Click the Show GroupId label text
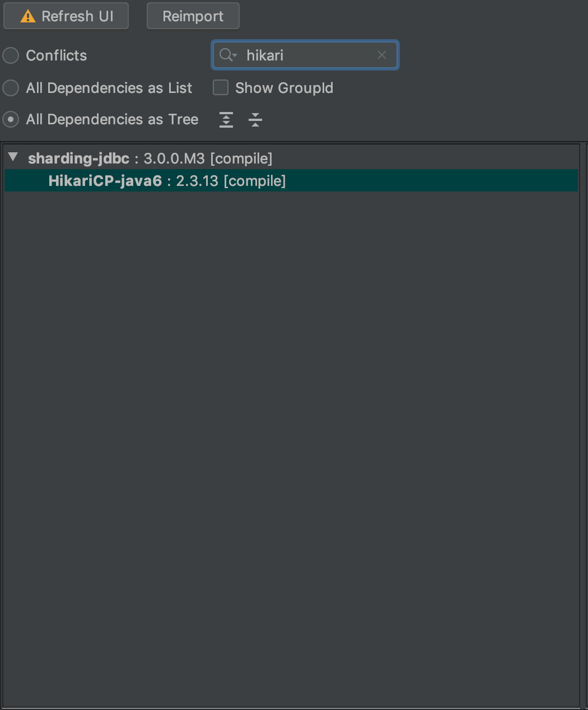Viewport: 588px width, 710px height. click(x=283, y=88)
